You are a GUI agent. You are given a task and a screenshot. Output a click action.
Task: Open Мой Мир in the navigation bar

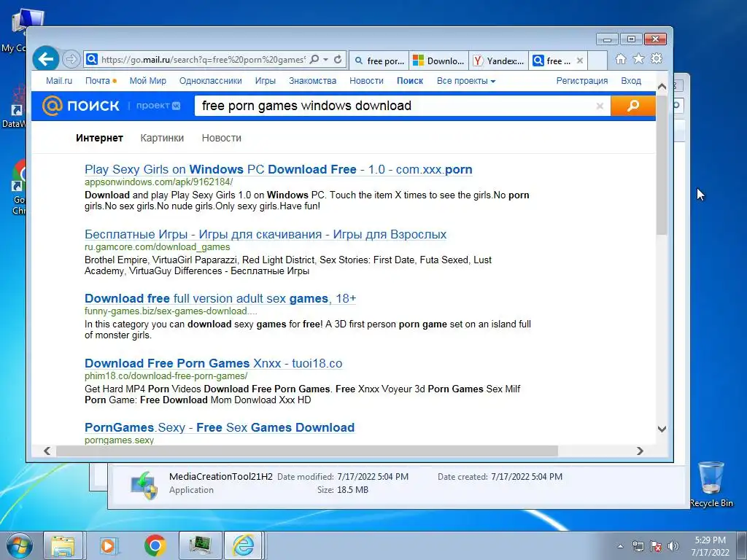(147, 80)
